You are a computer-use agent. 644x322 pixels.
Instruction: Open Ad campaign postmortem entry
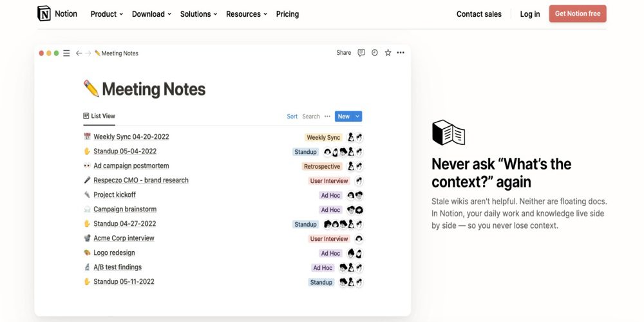pyautogui.click(x=131, y=166)
